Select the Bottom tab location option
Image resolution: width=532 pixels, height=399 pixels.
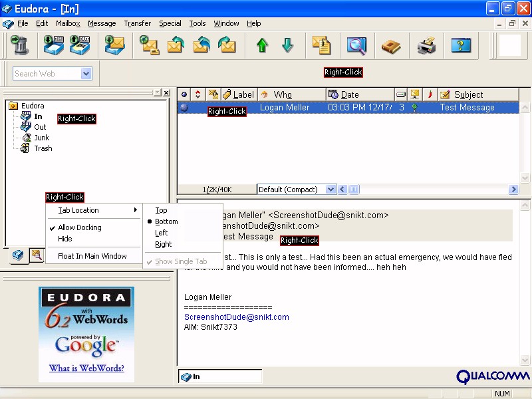coord(182,221)
